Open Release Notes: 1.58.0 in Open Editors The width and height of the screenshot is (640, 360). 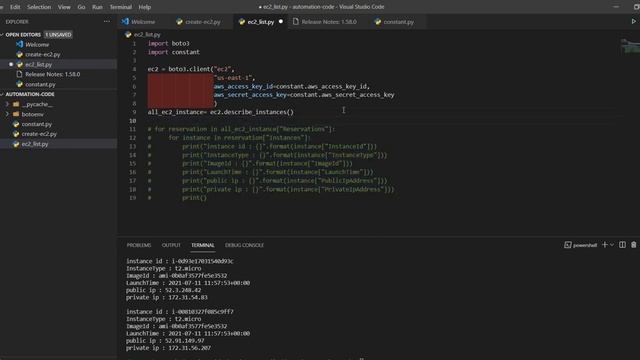tap(52, 74)
